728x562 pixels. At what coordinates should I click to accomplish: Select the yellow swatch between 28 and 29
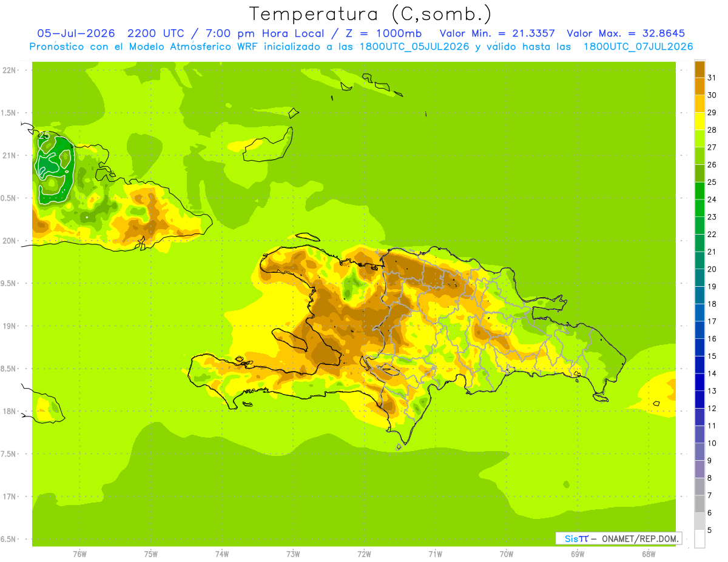(x=699, y=121)
